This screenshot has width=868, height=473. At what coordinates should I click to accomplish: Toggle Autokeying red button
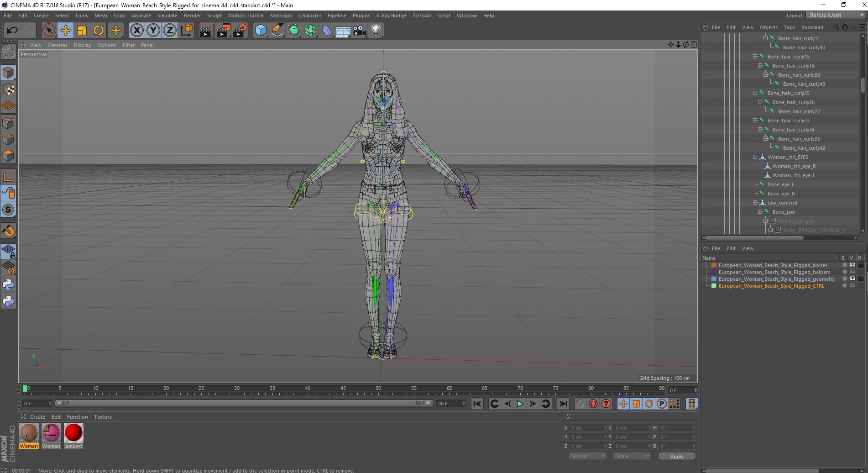(593, 404)
